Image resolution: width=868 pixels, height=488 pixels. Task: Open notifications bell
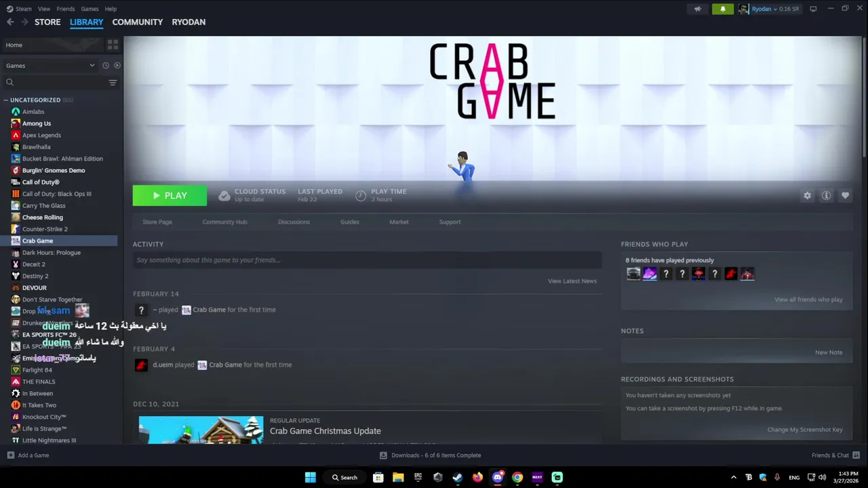pyautogui.click(x=722, y=9)
